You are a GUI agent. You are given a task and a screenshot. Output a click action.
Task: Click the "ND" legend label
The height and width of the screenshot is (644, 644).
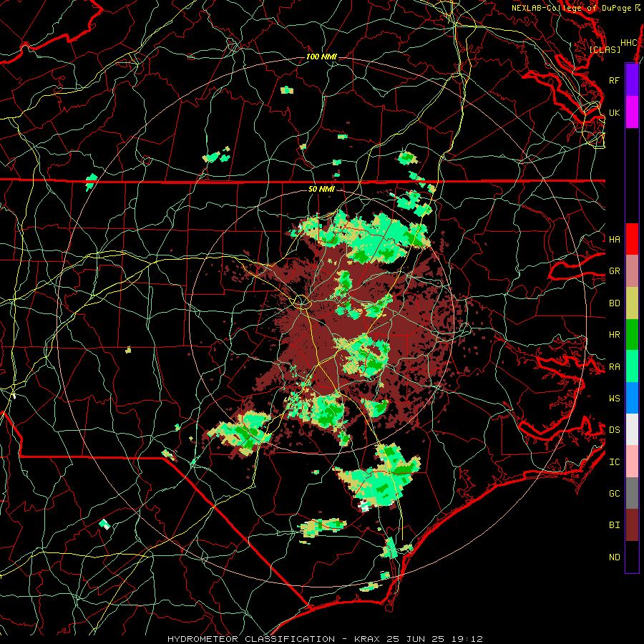(614, 557)
